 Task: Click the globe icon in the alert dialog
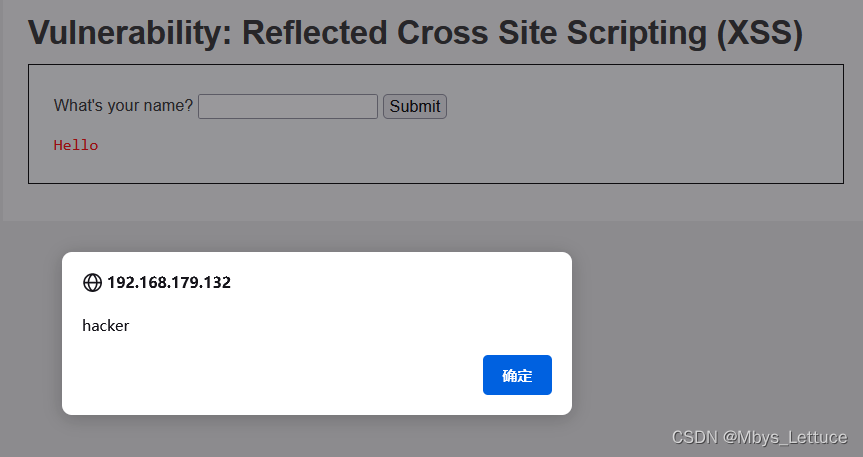click(92, 282)
